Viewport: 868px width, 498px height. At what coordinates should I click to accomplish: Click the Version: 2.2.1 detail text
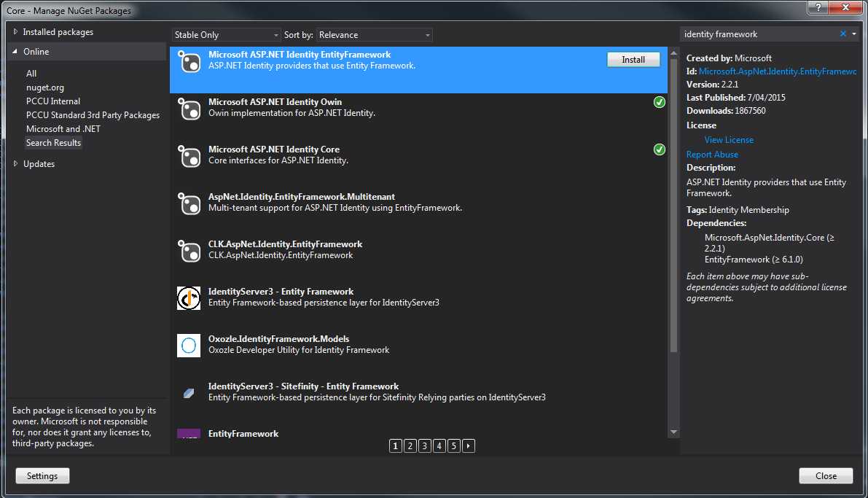[x=712, y=84]
